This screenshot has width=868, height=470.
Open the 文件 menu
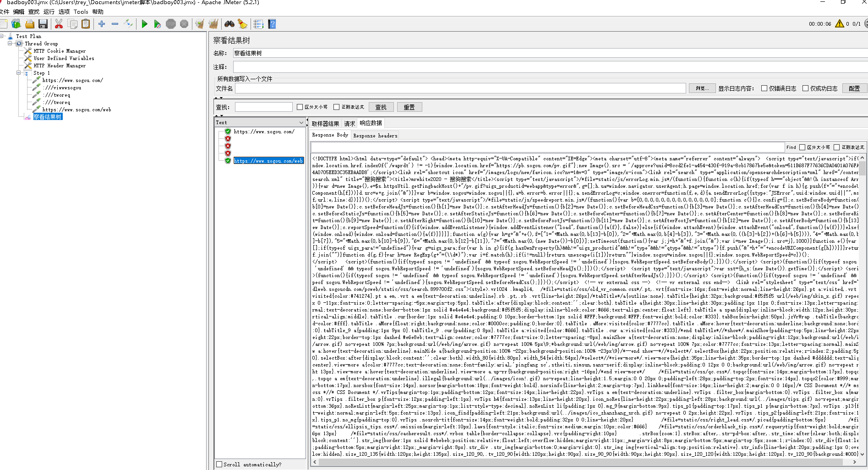click(5, 12)
